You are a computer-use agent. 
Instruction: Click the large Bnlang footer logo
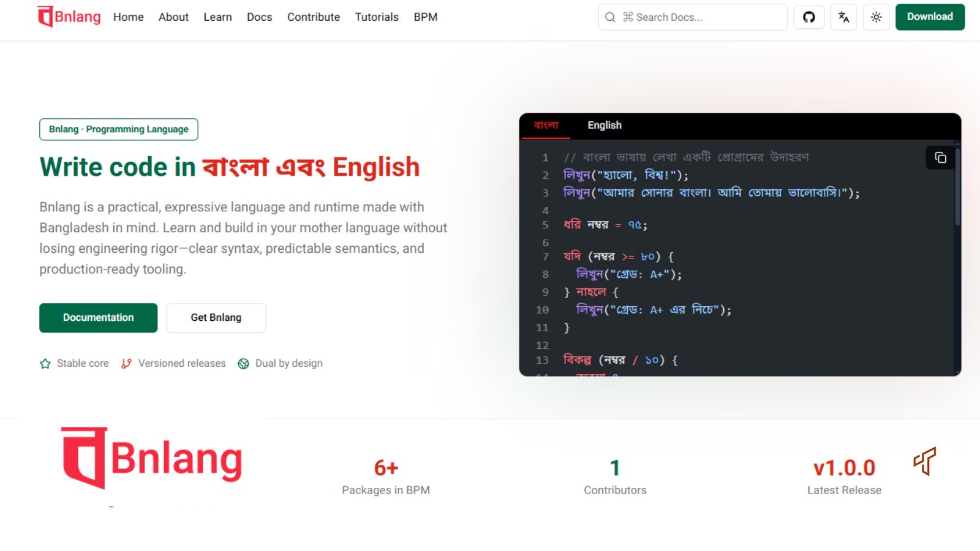(x=151, y=459)
